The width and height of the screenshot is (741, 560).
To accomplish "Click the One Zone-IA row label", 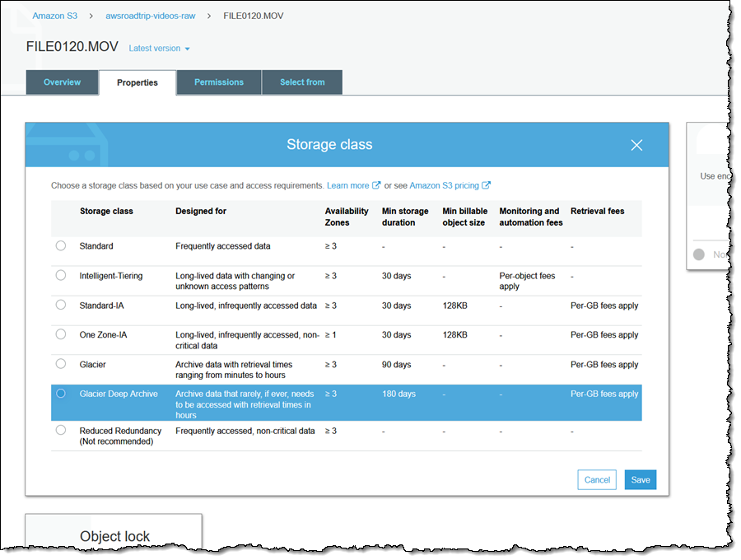I will coord(103,335).
